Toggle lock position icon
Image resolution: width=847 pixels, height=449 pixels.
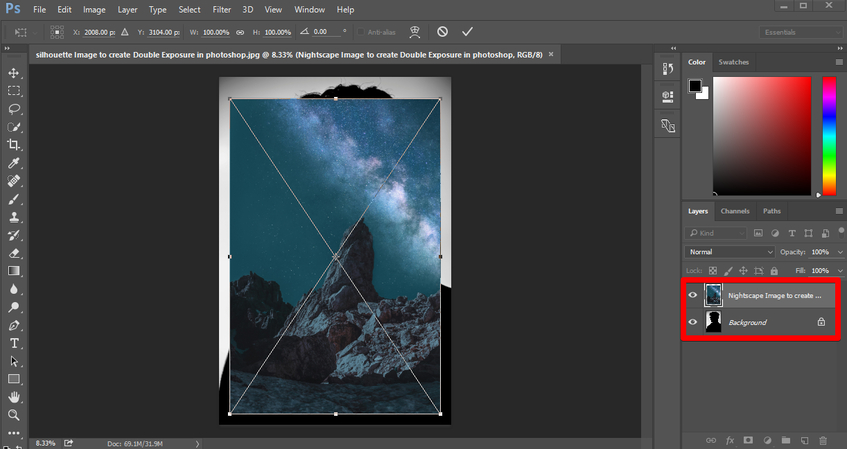point(743,270)
